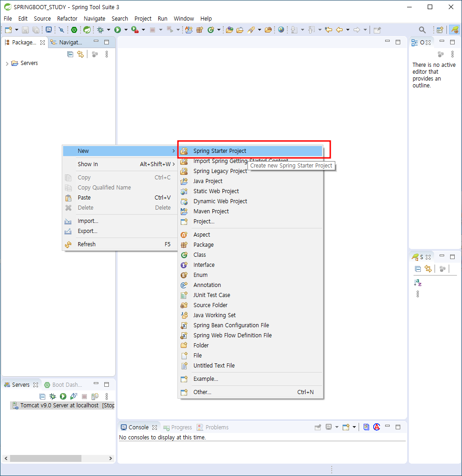Click Refresh in the context menu
The height and width of the screenshot is (476, 462).
(120, 244)
